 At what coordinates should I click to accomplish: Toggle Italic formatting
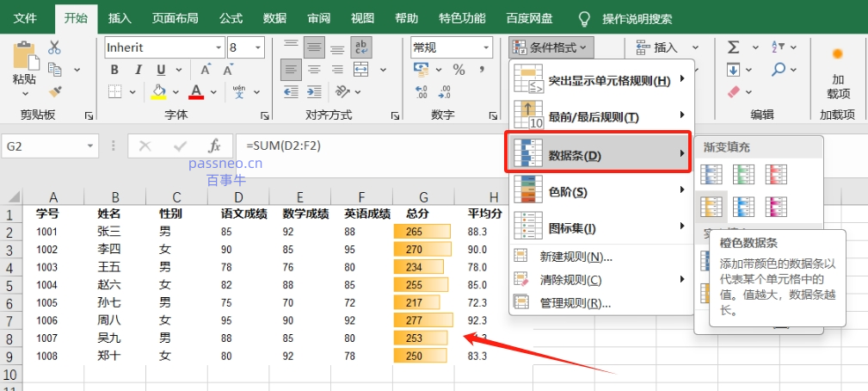click(x=136, y=69)
